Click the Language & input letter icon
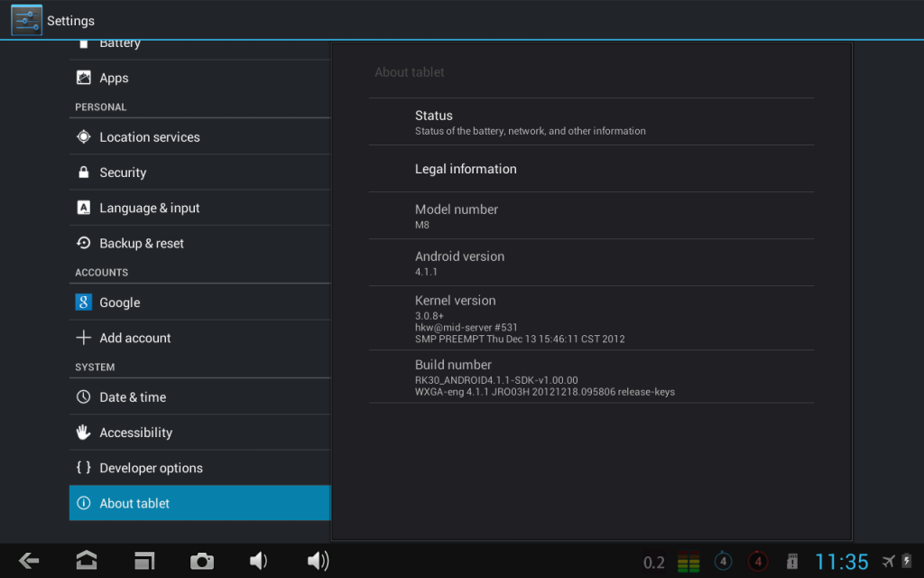The image size is (924, 578). (84, 208)
